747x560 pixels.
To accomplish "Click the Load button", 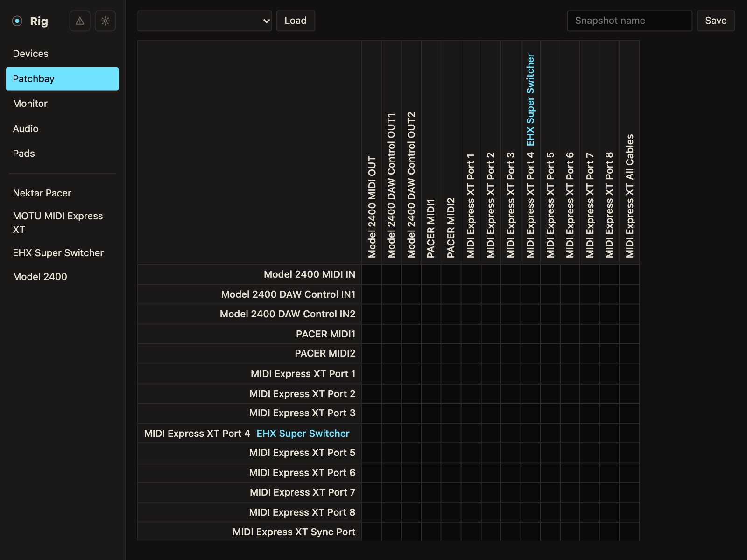I will point(296,21).
